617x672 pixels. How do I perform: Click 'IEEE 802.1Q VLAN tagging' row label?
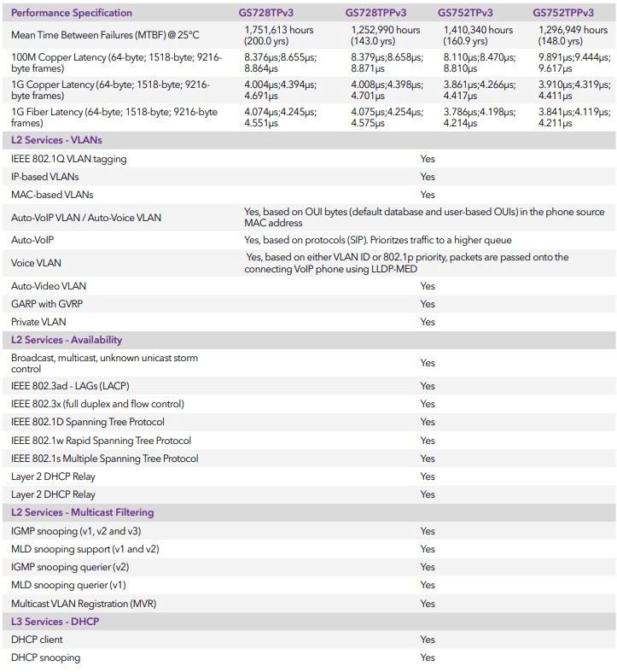tap(69, 159)
